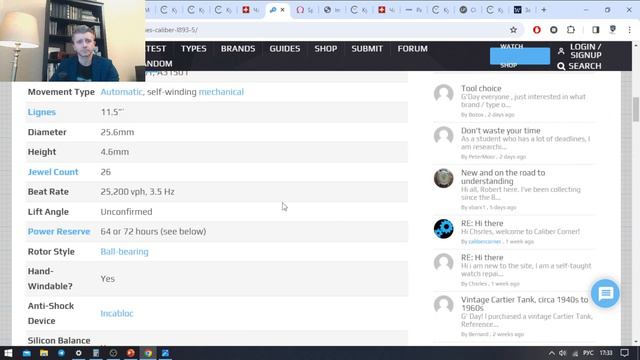Screen dimensions: 640x360
Task: Open the FORUM menu item
Action: (413, 49)
